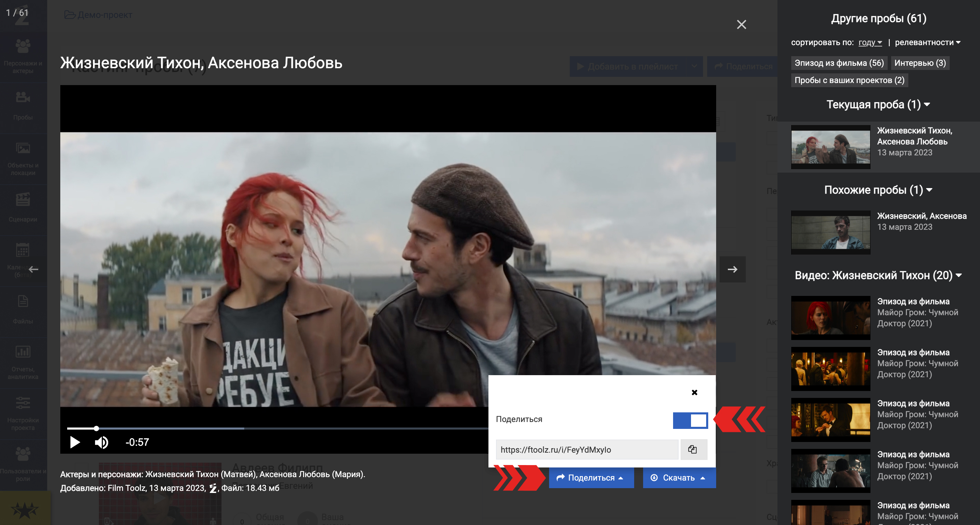Click the Film Toolz logo icon in caption
Image resolution: width=980 pixels, height=525 pixels.
tap(213, 488)
